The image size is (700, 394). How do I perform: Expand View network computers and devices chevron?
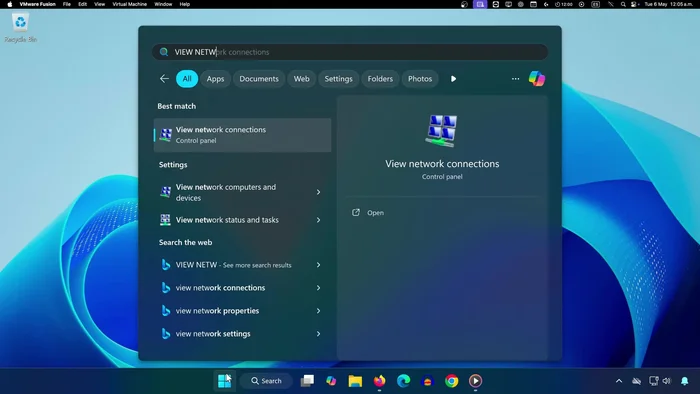(318, 192)
